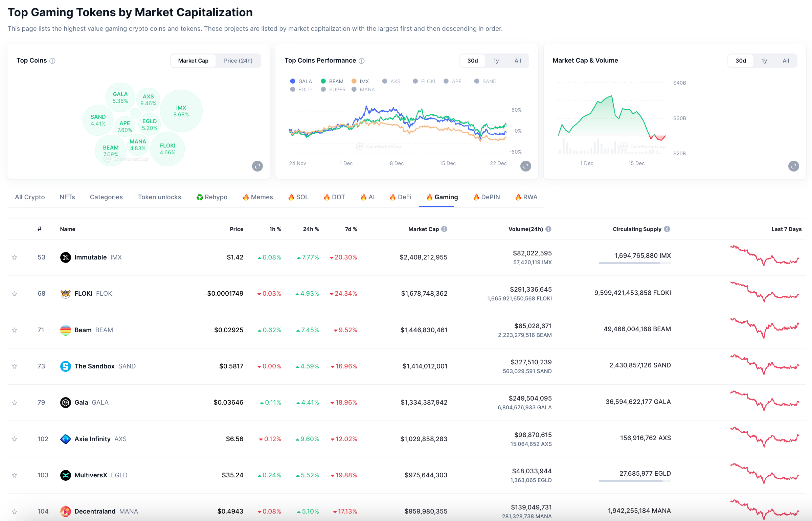Viewport: 812px width, 521px height.
Task: Set Market Cap & Volume range to All
Action: point(786,61)
